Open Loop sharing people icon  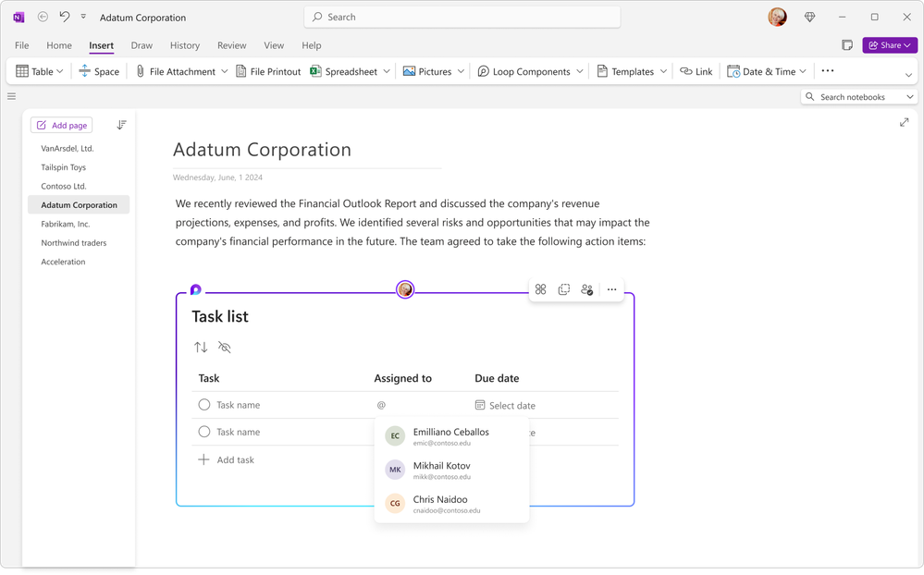[x=587, y=289]
